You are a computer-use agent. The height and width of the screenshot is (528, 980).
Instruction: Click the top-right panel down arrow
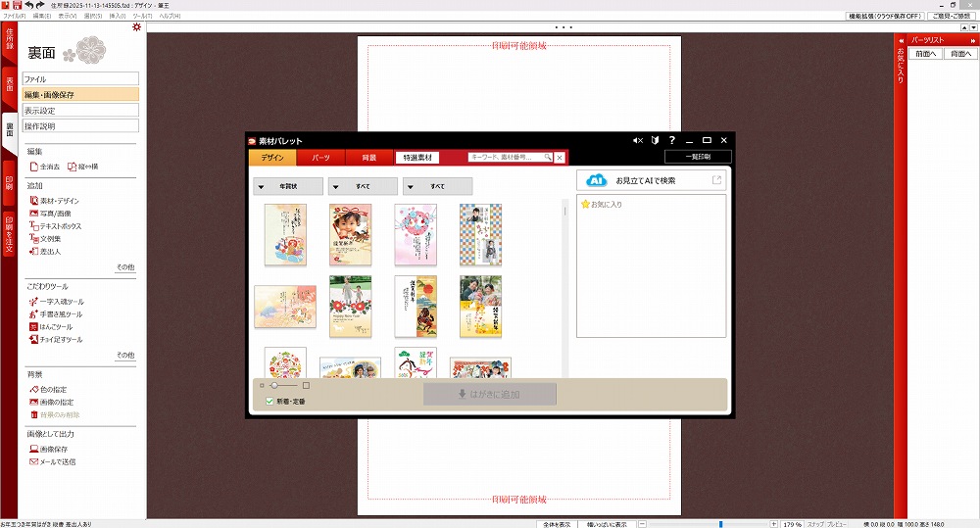point(974,27)
